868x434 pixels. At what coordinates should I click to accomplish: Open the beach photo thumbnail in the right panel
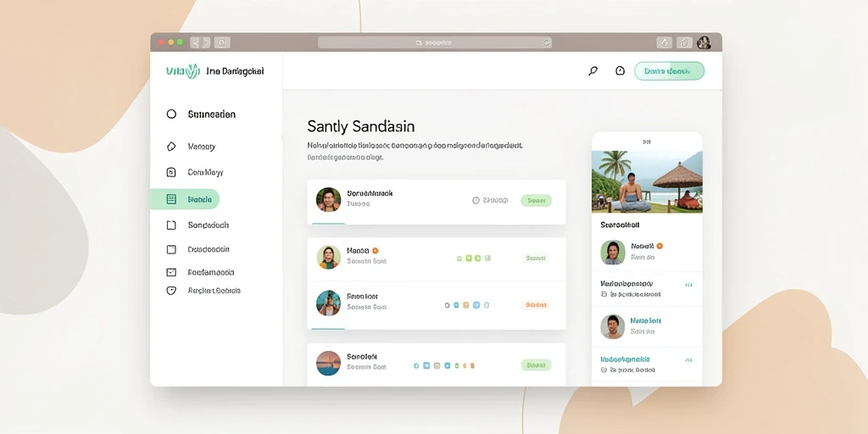(647, 182)
